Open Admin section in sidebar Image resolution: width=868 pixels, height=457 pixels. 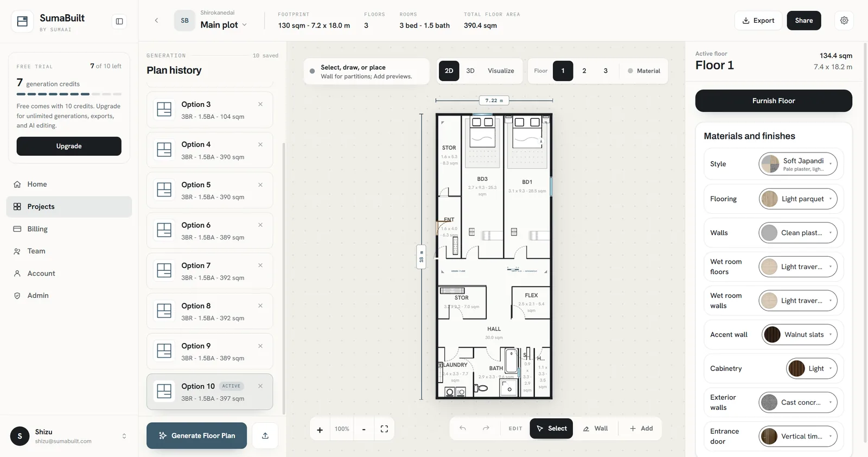[69, 295]
